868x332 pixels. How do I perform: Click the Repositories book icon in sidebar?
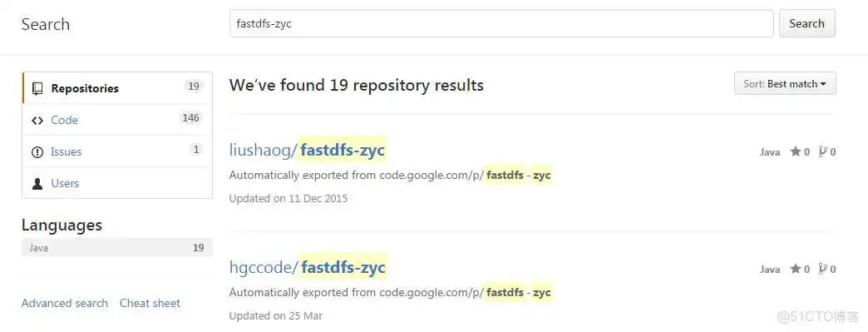click(37, 88)
